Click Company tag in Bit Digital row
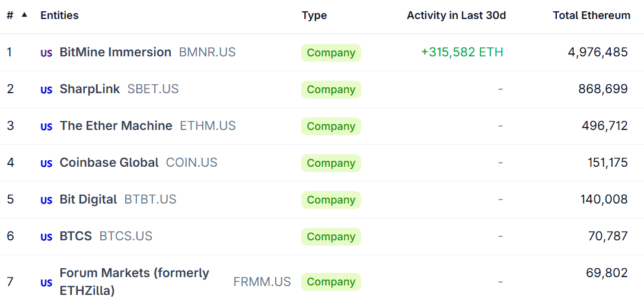644x305 pixels. [x=331, y=200]
